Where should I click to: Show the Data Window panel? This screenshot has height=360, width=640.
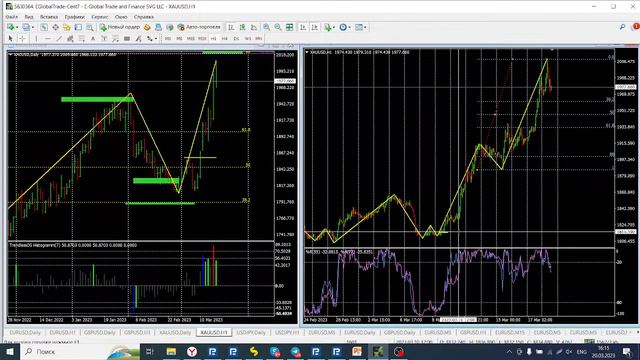[55, 27]
